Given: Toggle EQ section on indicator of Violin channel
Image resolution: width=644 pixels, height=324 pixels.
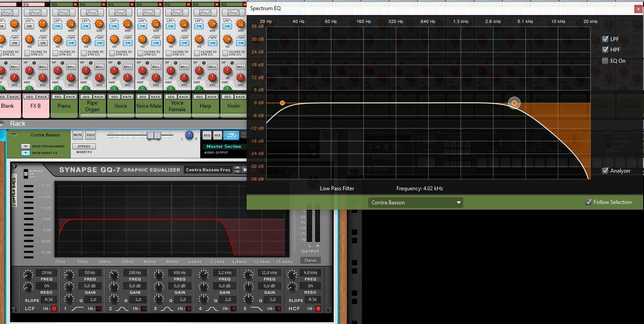Looking at the screenshot, I should 245,4.
